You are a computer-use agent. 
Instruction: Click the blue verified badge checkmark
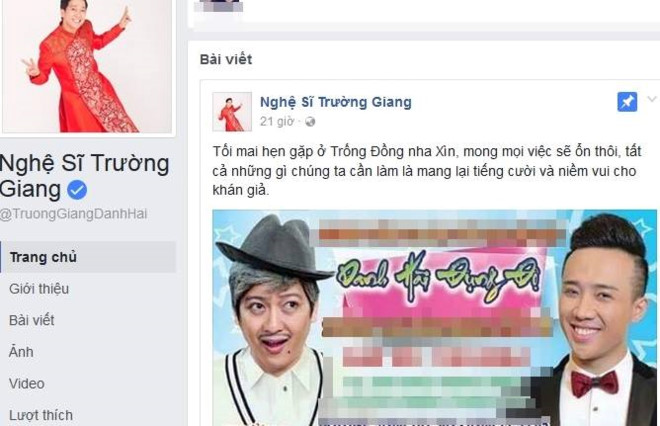pyautogui.click(x=77, y=190)
